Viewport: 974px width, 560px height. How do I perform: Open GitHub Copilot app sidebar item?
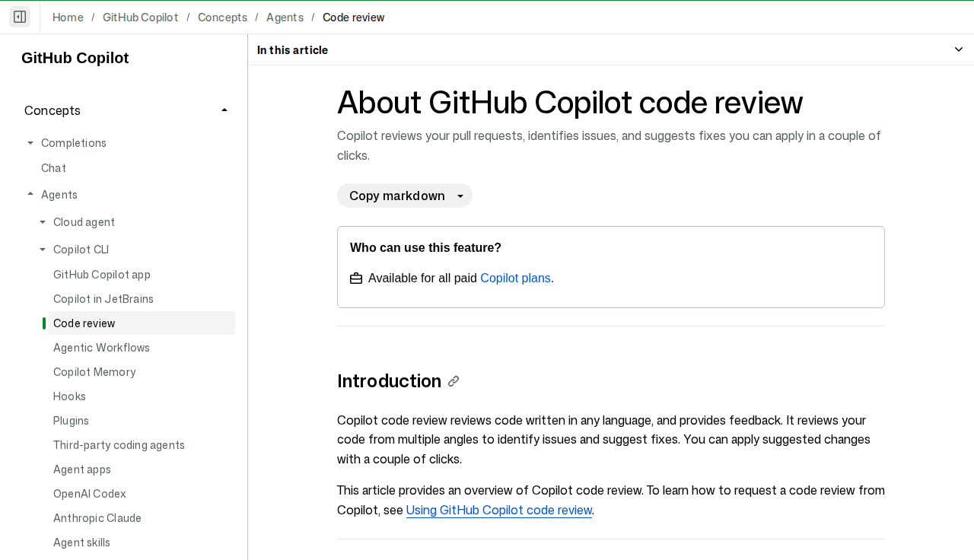[102, 275]
